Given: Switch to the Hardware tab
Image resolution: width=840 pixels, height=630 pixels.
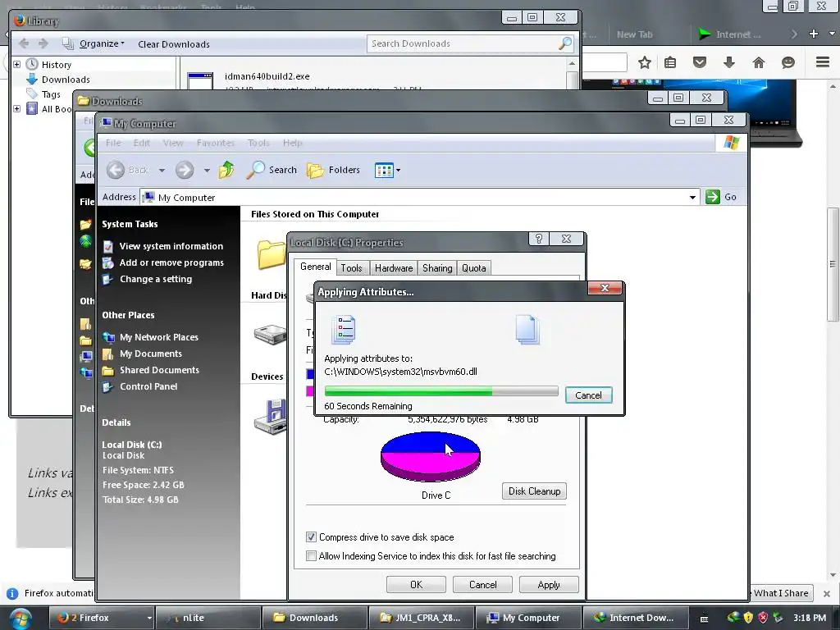Looking at the screenshot, I should [x=394, y=268].
